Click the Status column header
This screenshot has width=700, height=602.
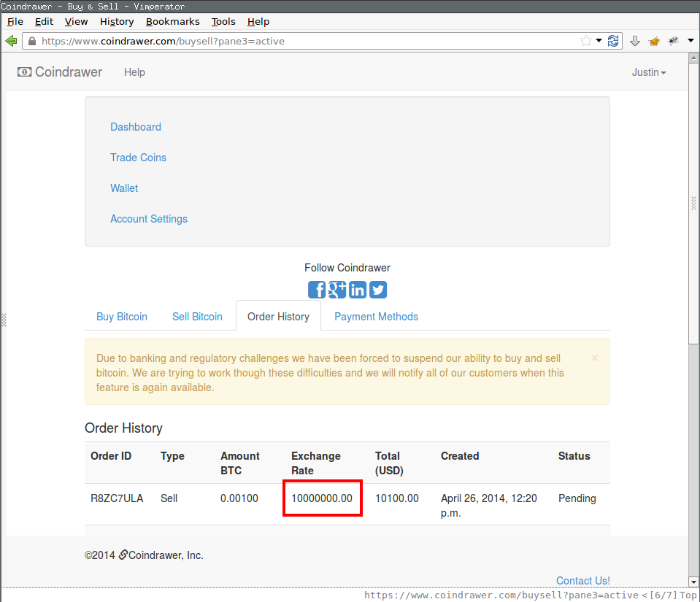point(574,456)
